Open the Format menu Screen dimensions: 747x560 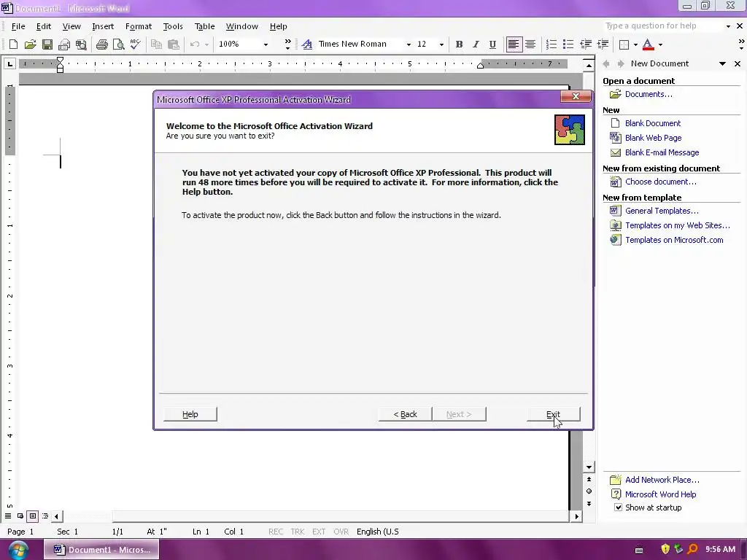coord(139,26)
